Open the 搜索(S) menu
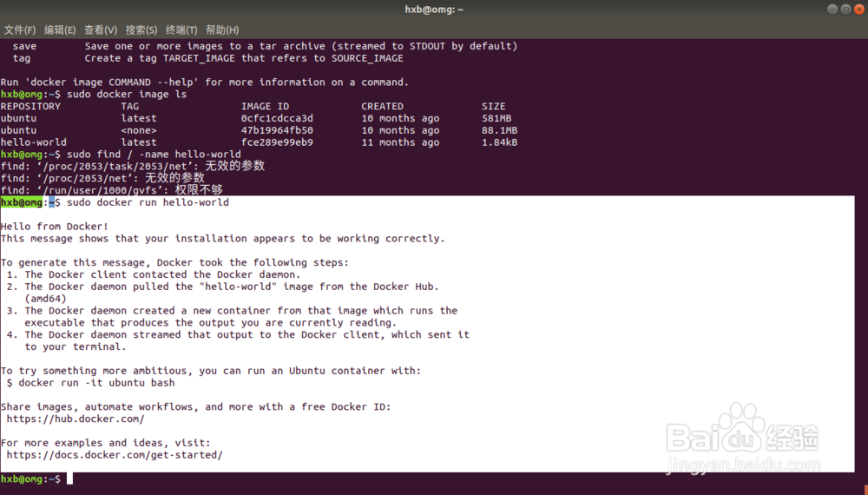The width and height of the screenshot is (868, 495). pyautogui.click(x=141, y=30)
